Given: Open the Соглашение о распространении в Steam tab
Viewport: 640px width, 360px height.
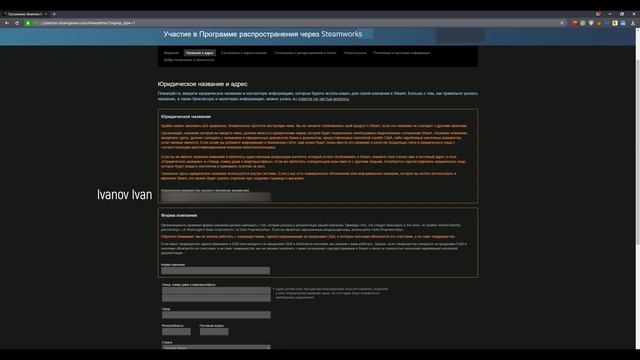Looking at the screenshot, I should 305,53.
